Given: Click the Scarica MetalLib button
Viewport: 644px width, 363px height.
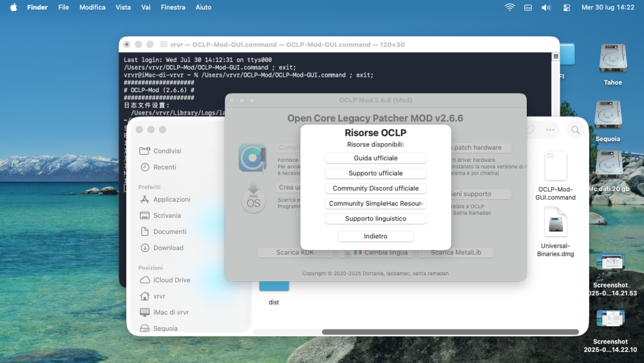Looking at the screenshot, I should (456, 252).
